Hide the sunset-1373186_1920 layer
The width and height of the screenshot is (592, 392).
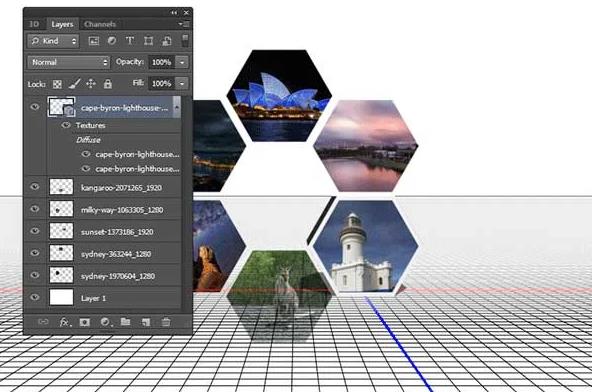click(x=35, y=231)
